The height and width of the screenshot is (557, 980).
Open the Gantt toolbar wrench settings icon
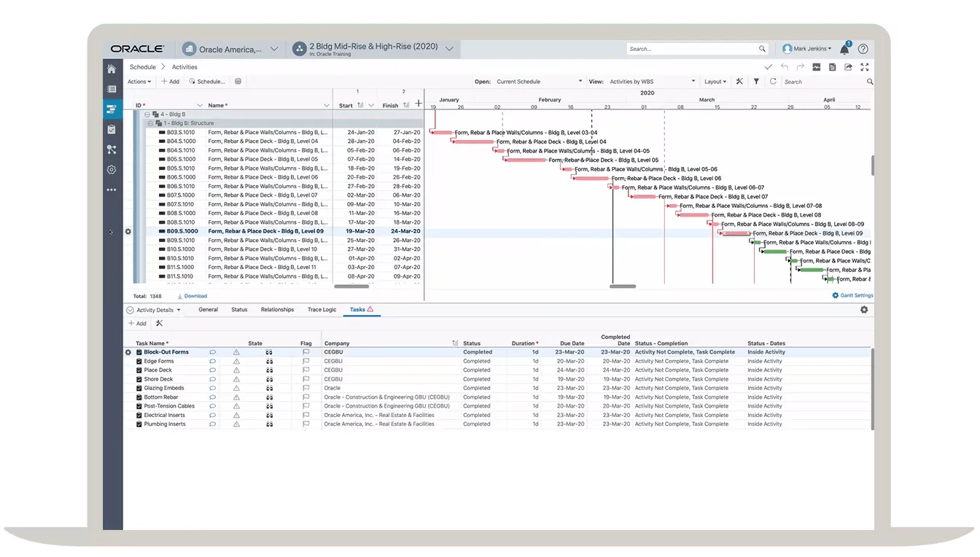(739, 82)
